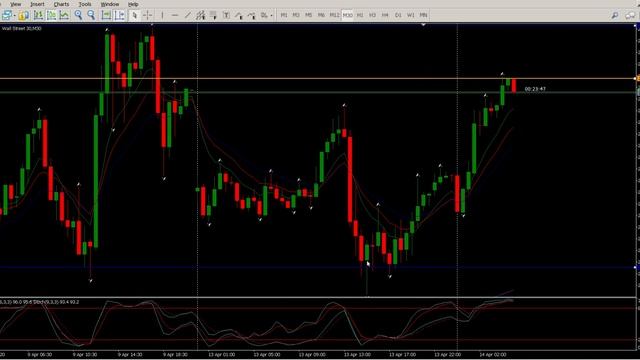Open the chat bubbles icon
This screenshot has width=640, height=360.
[x=630, y=16]
